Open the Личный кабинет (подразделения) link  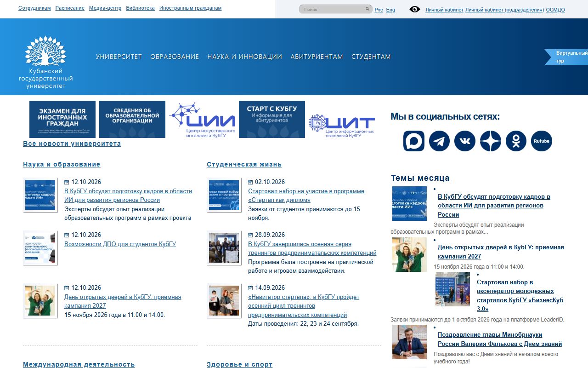[x=504, y=10]
